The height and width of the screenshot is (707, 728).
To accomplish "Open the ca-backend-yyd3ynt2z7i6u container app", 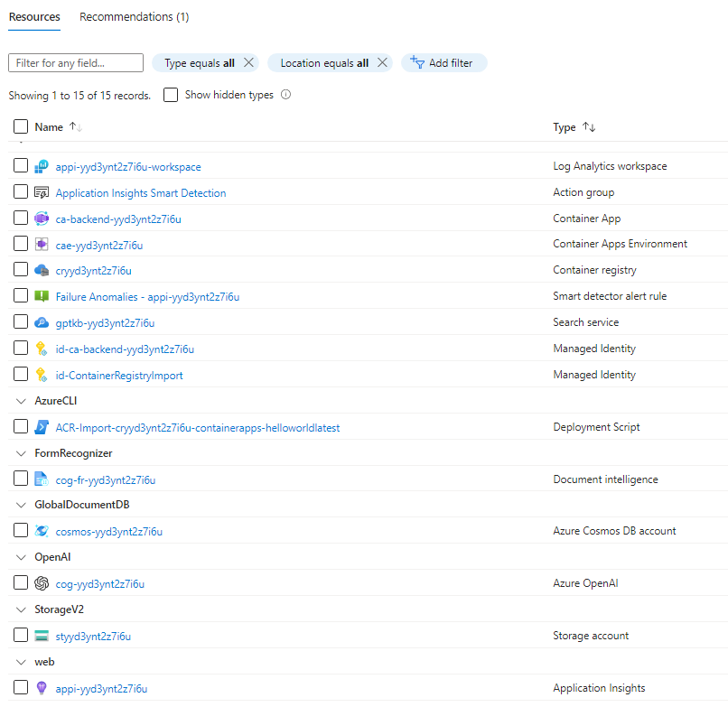I will [118, 219].
